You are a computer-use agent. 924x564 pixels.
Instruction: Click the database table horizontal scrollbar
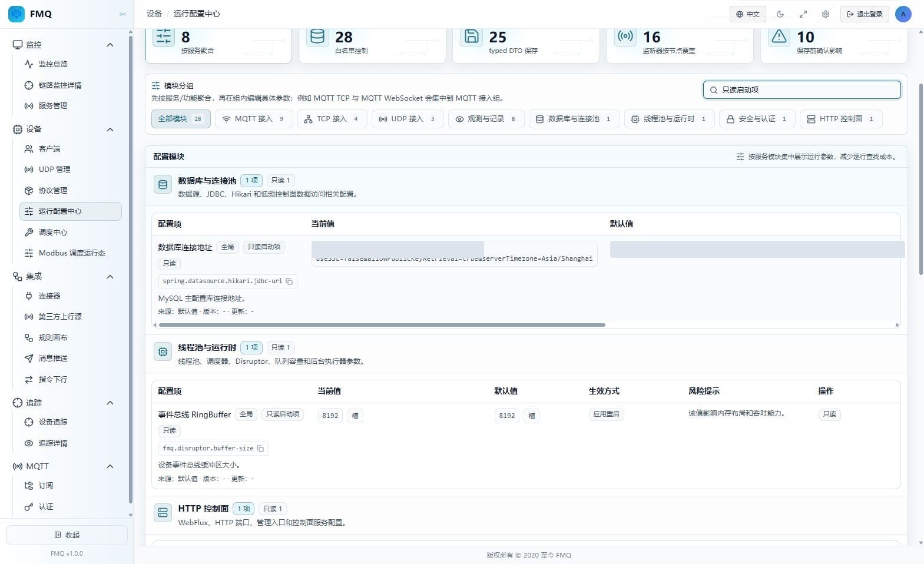[x=382, y=325]
